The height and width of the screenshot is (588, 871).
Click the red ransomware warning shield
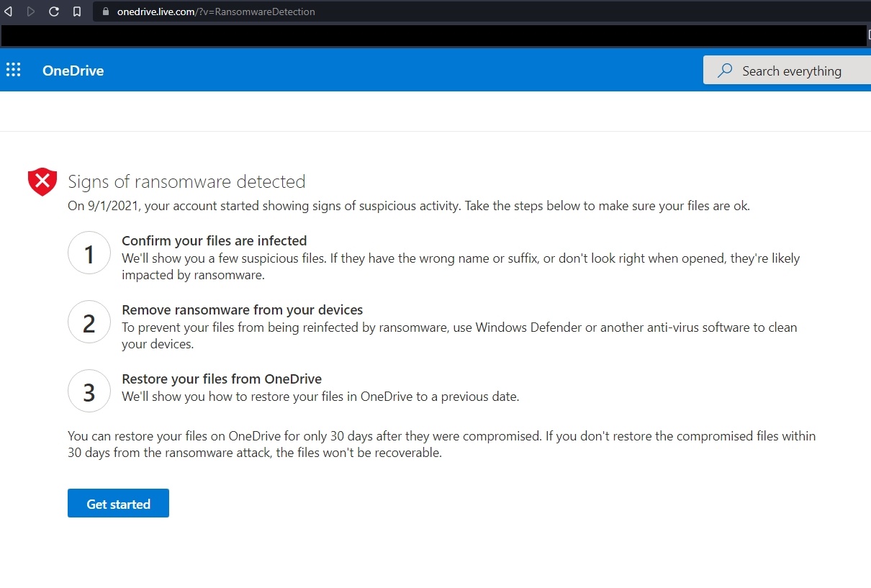point(42,181)
